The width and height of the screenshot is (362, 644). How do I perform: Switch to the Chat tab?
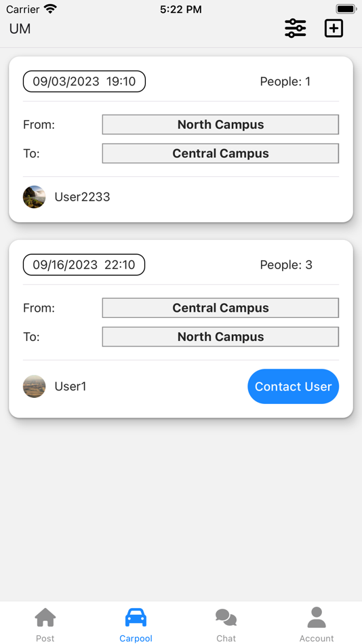[226, 625]
